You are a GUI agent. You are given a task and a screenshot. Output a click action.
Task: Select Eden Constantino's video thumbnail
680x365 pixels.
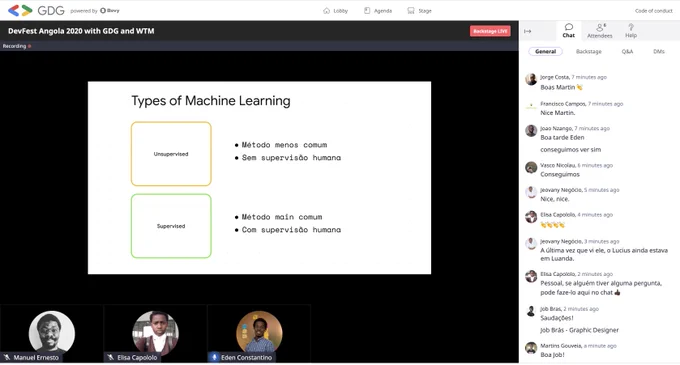pos(259,333)
